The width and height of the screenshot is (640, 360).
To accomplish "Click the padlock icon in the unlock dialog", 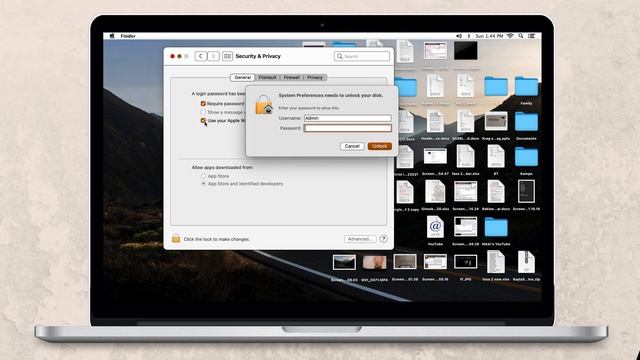I will click(x=264, y=105).
